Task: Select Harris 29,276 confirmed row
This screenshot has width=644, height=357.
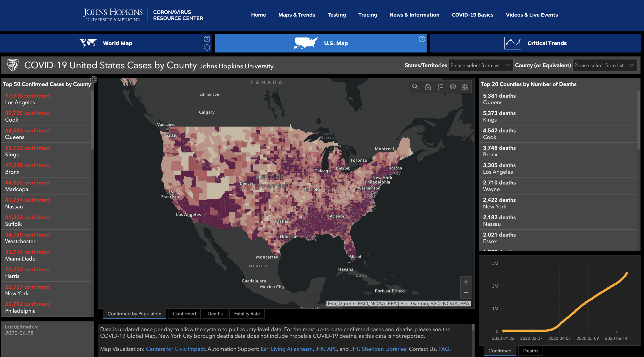Action: click(x=46, y=273)
